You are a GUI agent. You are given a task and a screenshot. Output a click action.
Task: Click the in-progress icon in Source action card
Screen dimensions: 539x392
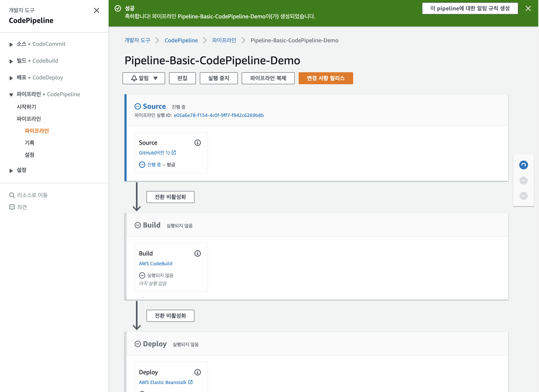142,165
